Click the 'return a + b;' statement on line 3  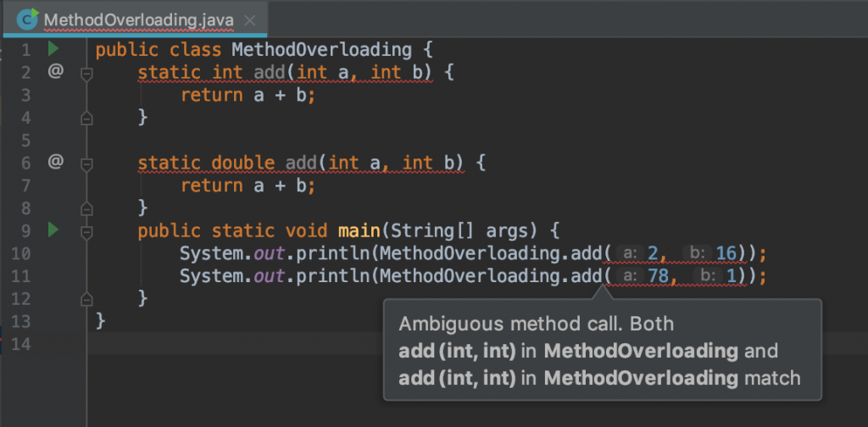[x=248, y=95]
